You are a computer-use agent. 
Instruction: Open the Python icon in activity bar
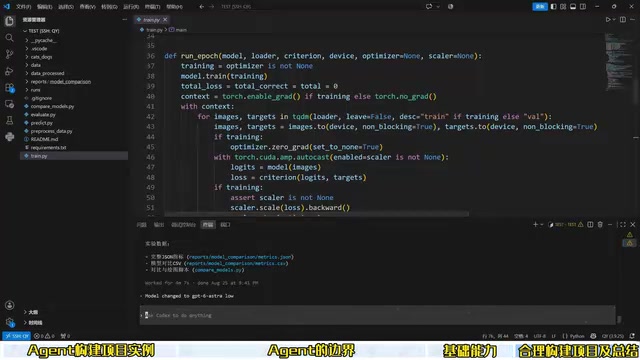point(9,137)
